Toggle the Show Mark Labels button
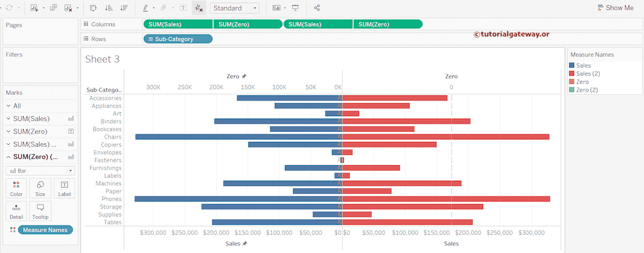The width and height of the screenshot is (644, 253). pyautogui.click(x=183, y=8)
